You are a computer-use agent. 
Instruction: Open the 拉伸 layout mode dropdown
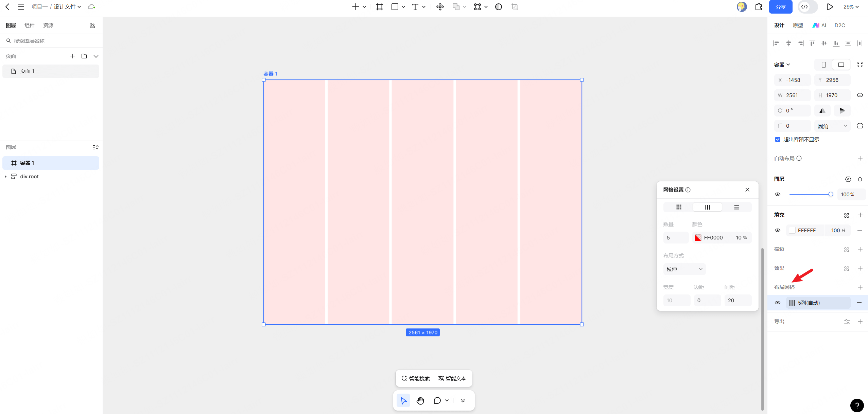(684, 269)
